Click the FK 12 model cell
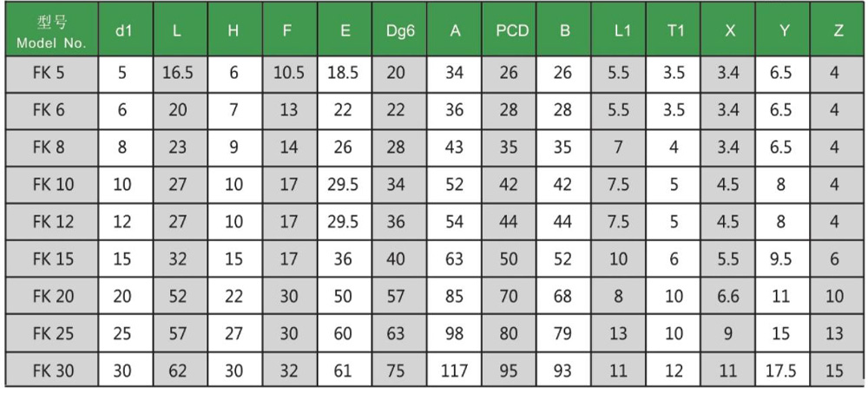 [x=51, y=221]
